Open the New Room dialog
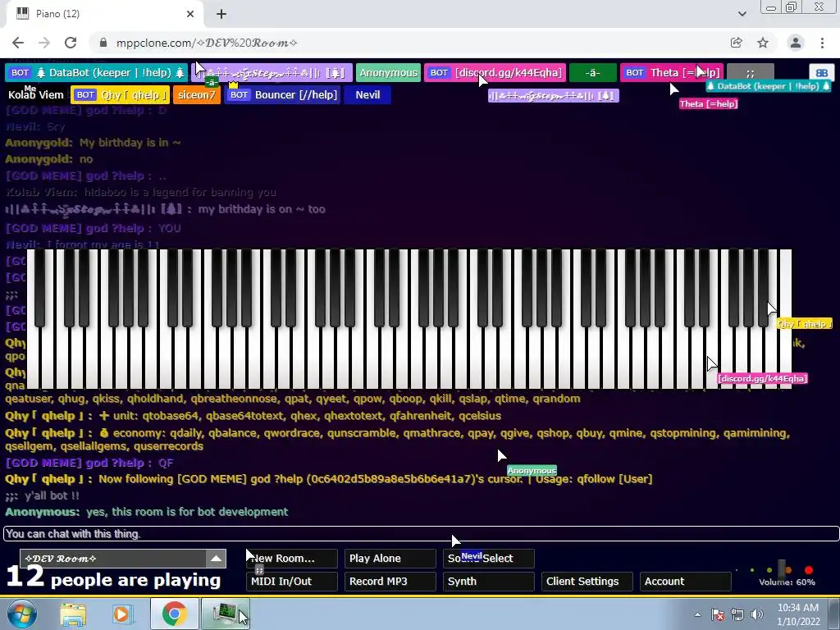 292,558
